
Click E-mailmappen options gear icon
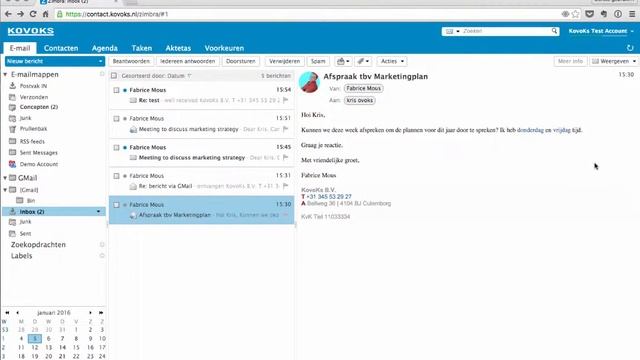pyautogui.click(x=102, y=74)
